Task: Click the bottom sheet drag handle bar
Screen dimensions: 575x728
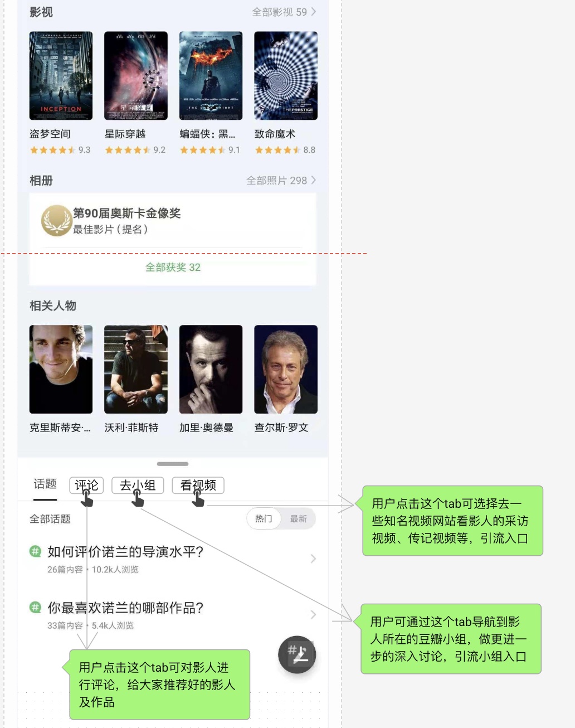Action: (x=173, y=464)
